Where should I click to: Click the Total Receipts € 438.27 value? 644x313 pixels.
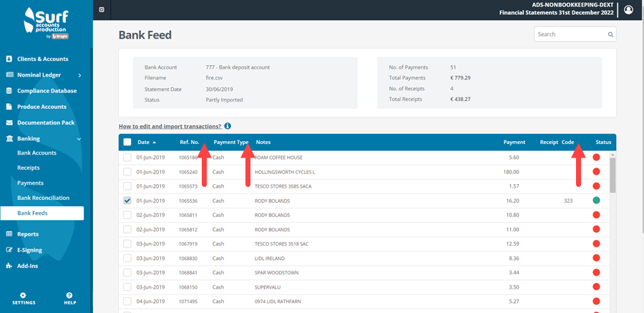coord(460,99)
